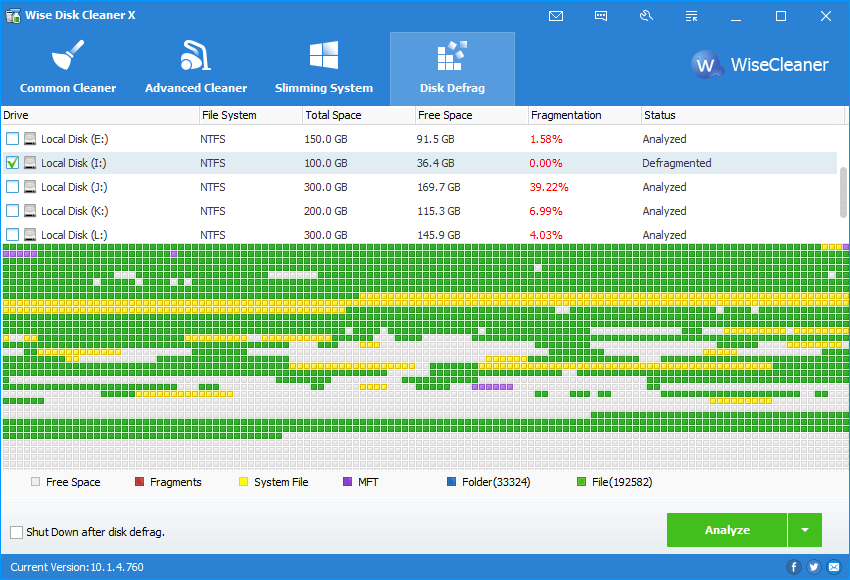The image size is (850, 580).
Task: Maximize the Wise Disk Cleaner window
Action: click(x=781, y=16)
